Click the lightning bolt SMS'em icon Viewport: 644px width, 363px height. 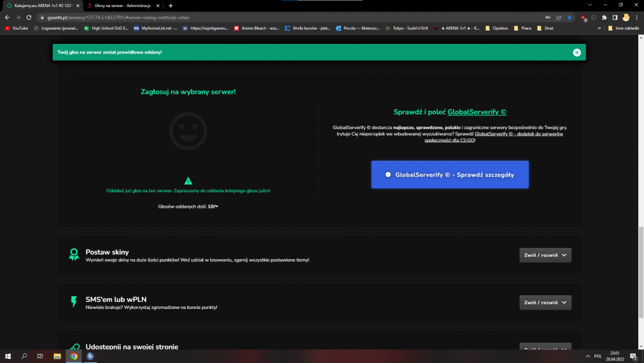click(x=74, y=302)
